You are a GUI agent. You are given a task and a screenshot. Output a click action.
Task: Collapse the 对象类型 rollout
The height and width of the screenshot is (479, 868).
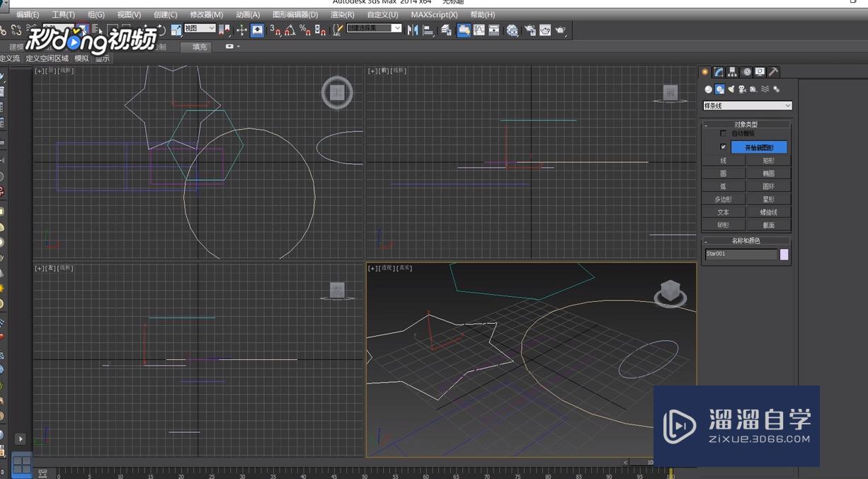point(746,125)
